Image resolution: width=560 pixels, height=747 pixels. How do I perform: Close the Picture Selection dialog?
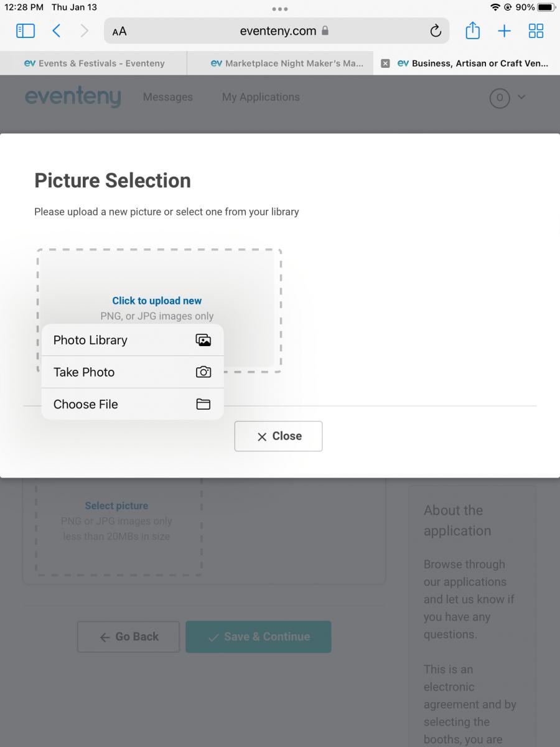click(278, 436)
